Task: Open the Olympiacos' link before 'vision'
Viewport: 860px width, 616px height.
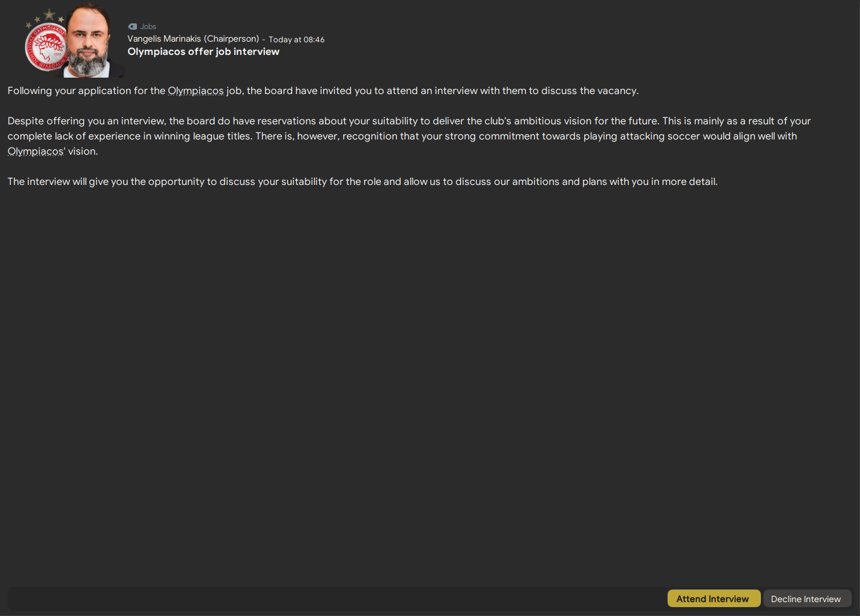Action: 36,151
